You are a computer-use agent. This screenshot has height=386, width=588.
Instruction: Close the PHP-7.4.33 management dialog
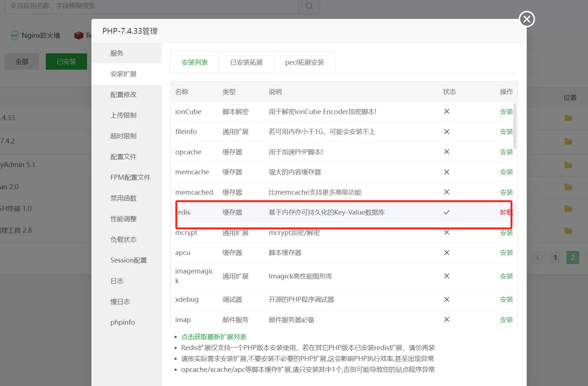(x=527, y=19)
